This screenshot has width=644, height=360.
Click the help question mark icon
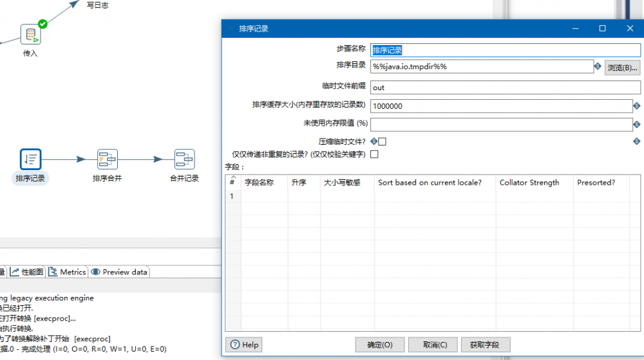tap(235, 345)
